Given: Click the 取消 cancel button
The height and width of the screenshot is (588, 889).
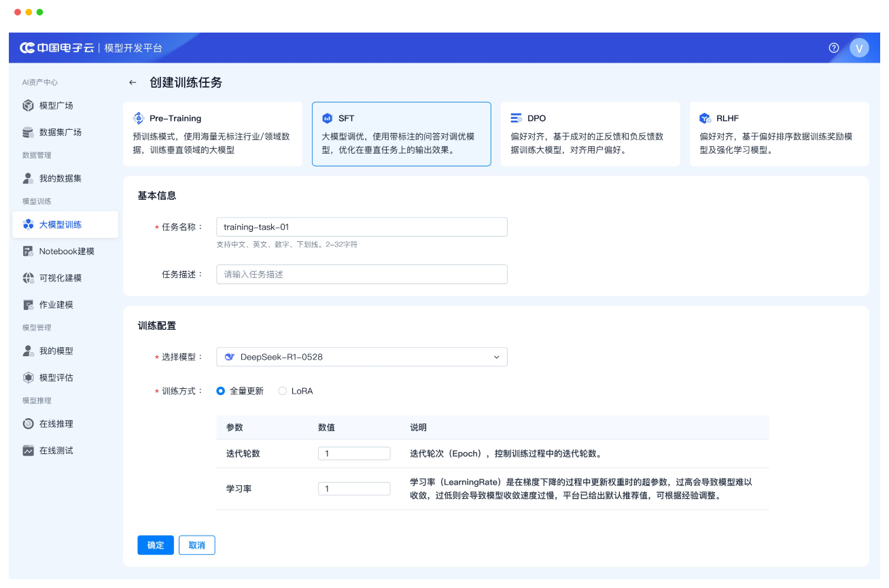Looking at the screenshot, I should click(x=196, y=545).
